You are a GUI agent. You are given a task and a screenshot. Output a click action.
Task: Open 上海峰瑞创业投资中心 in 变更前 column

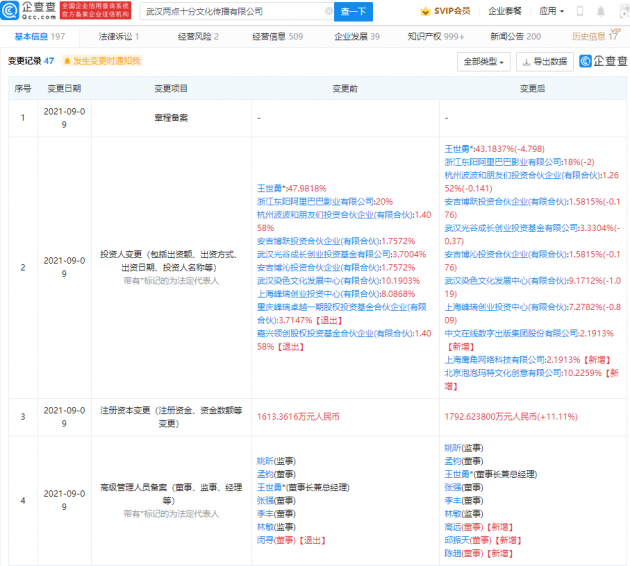click(318, 294)
